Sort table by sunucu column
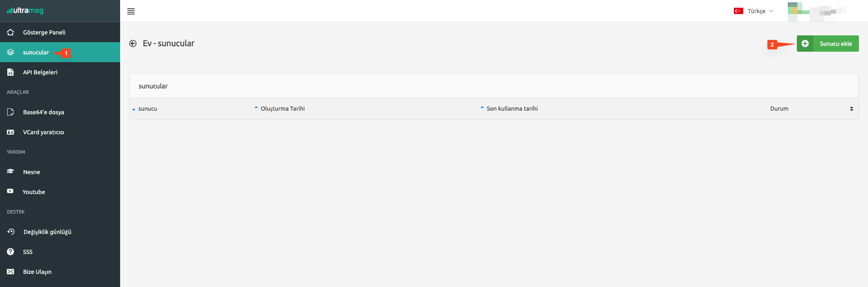The height and width of the screenshot is (287, 868). (x=147, y=109)
